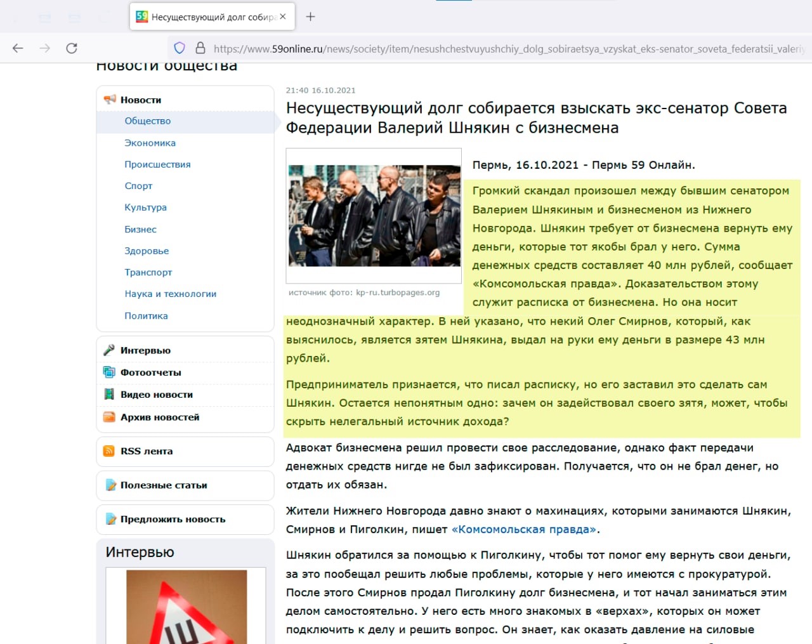The height and width of the screenshot is (644, 812).
Task: Click the article photo of men
Action: 374,216
